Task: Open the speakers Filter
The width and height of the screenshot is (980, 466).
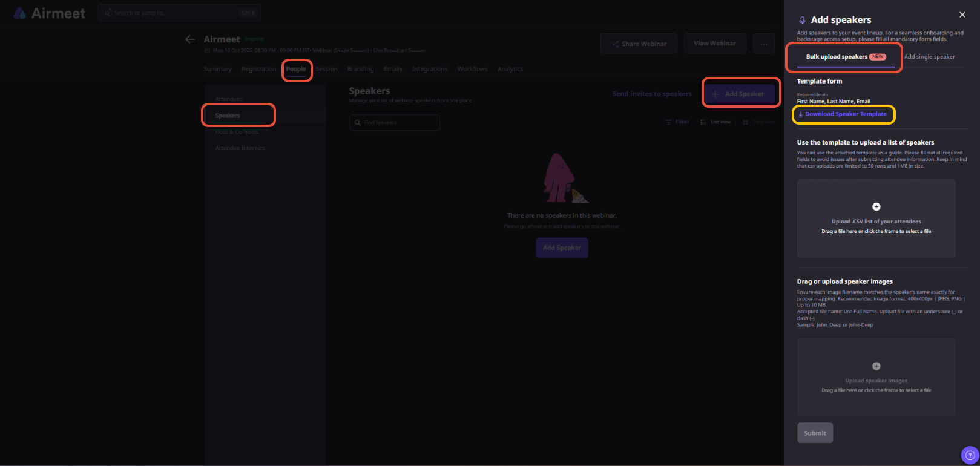Action: (x=677, y=122)
